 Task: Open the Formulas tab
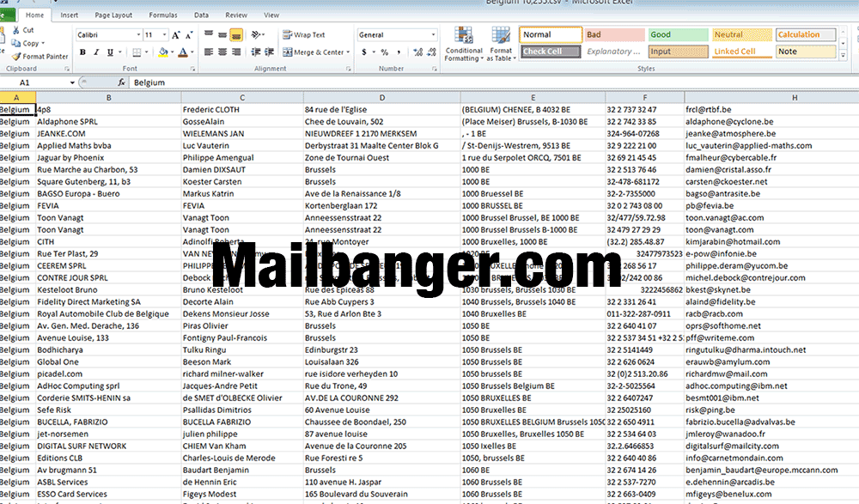(x=163, y=15)
